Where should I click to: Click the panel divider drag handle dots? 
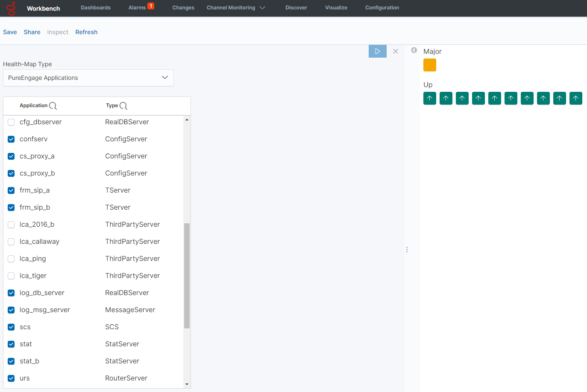point(407,249)
